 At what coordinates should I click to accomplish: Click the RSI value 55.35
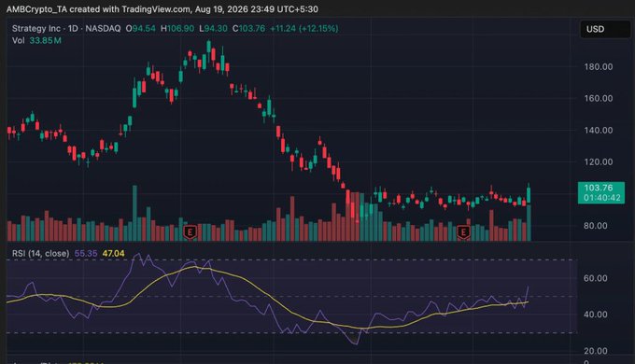pos(86,254)
